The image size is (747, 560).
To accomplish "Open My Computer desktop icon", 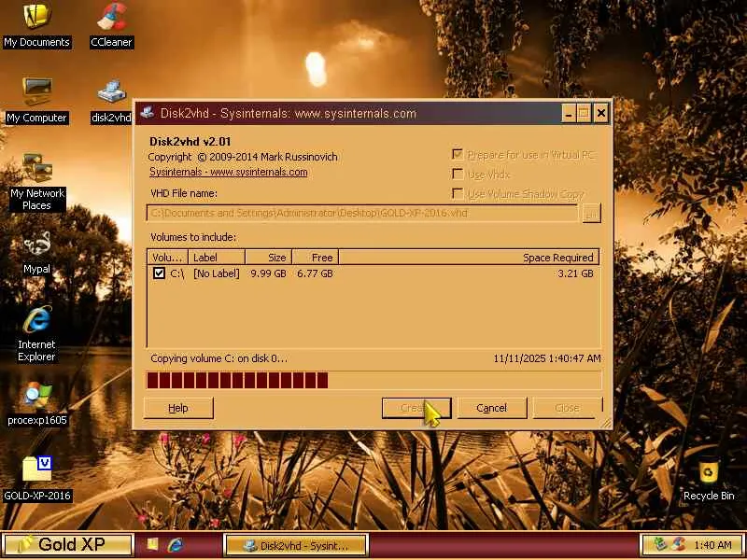I will pyautogui.click(x=36, y=100).
